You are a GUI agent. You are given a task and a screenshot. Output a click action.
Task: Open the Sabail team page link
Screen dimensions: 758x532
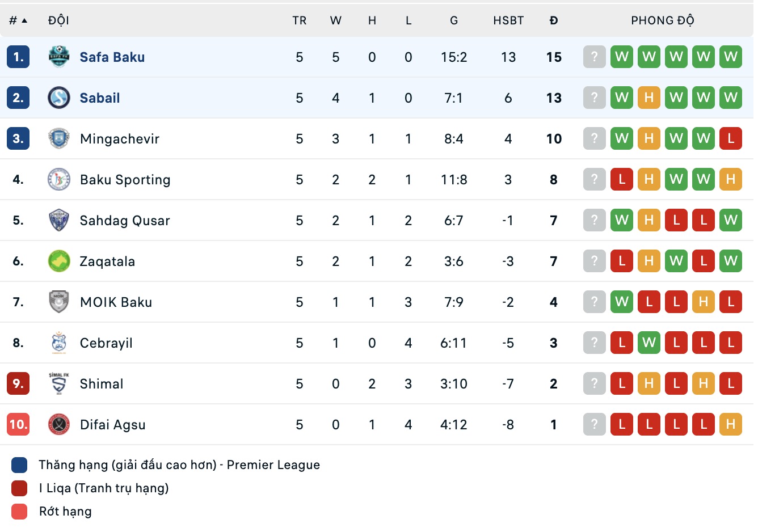tap(100, 98)
